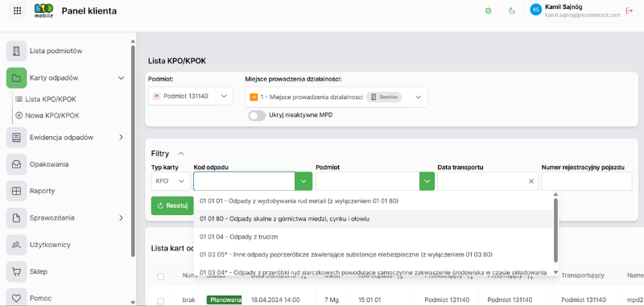Click the green Resetuj button
The image size is (644, 306).
click(172, 205)
